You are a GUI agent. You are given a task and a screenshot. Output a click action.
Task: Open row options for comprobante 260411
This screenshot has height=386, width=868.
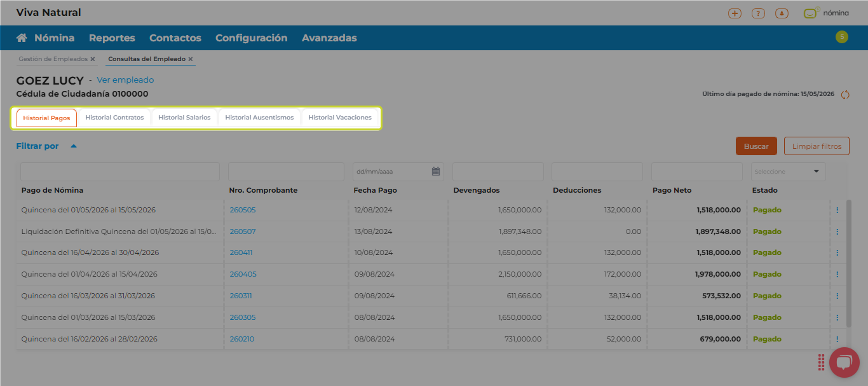click(837, 252)
